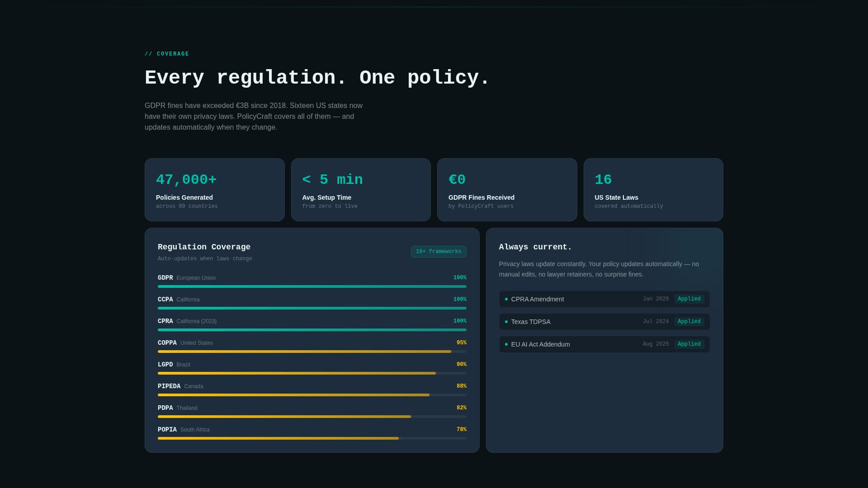Click the COPPA coverage progress bar

pyautogui.click(x=312, y=352)
